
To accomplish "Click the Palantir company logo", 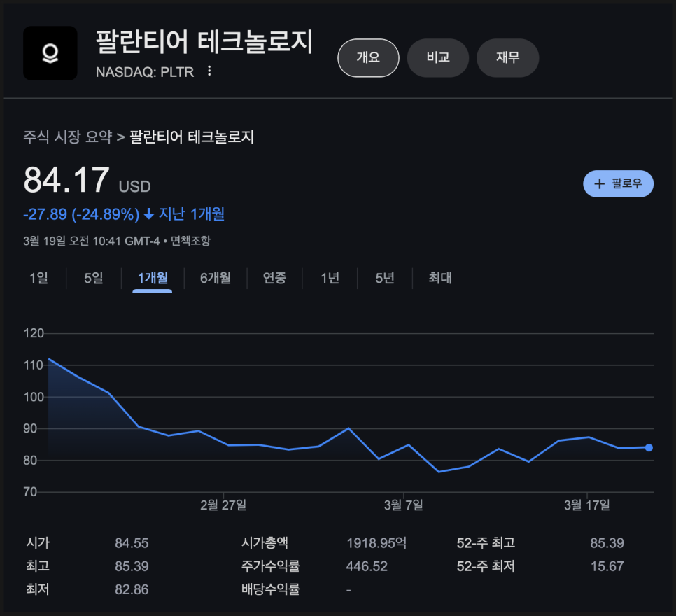I will [x=50, y=53].
